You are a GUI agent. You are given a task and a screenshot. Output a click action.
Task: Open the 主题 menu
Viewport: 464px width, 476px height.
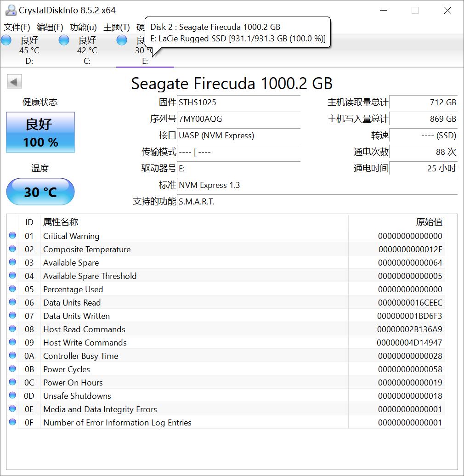(x=116, y=27)
